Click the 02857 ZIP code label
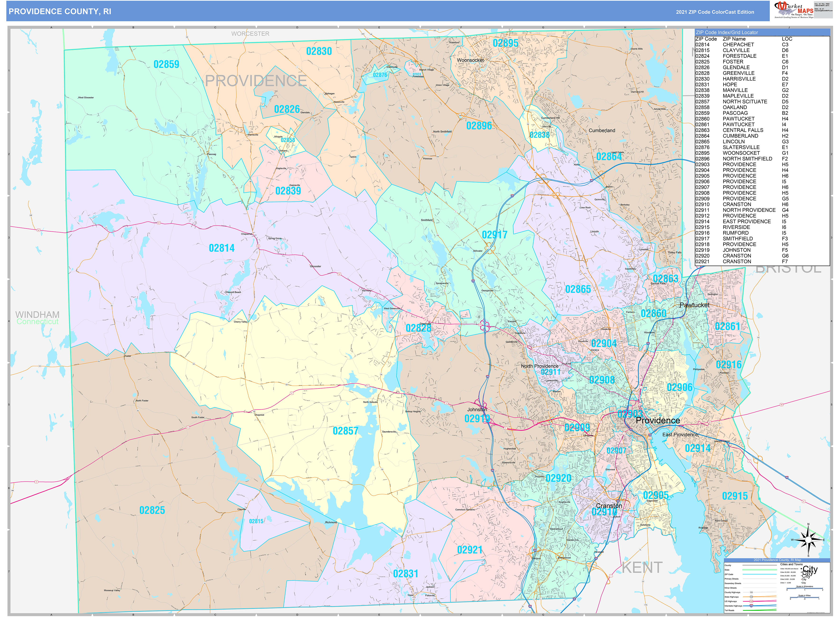 [x=345, y=431]
